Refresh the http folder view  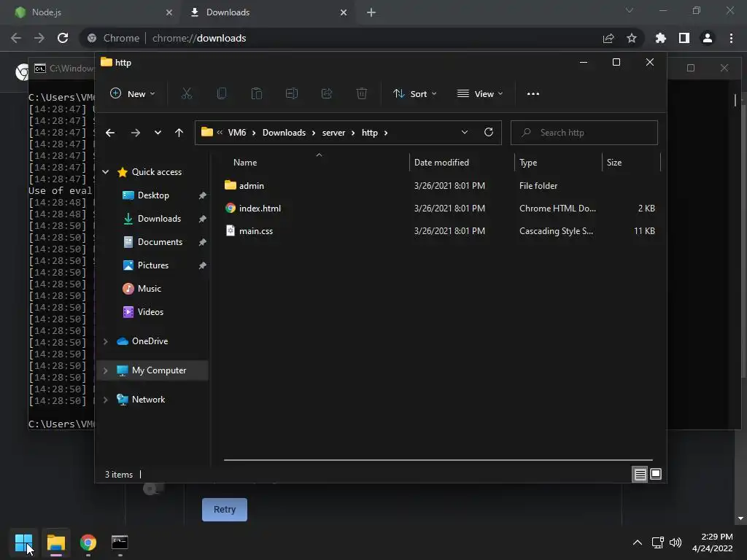tap(489, 133)
